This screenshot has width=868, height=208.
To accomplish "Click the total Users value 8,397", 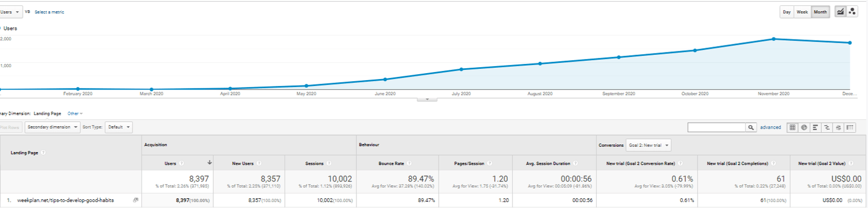I will click(199, 179).
